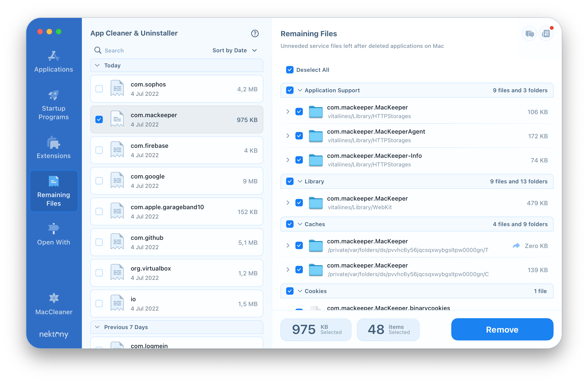Click Remove button to delete files
588x383 pixels.
[502, 329]
